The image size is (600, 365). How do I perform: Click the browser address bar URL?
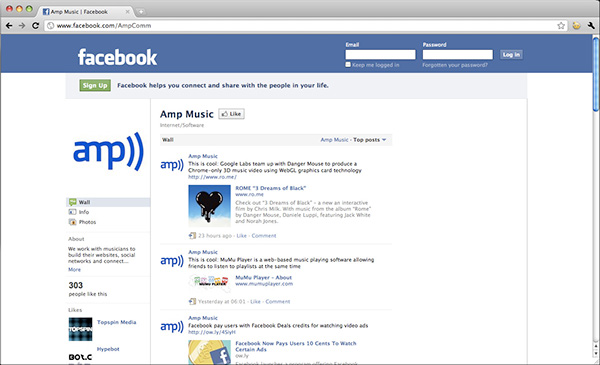click(x=104, y=26)
